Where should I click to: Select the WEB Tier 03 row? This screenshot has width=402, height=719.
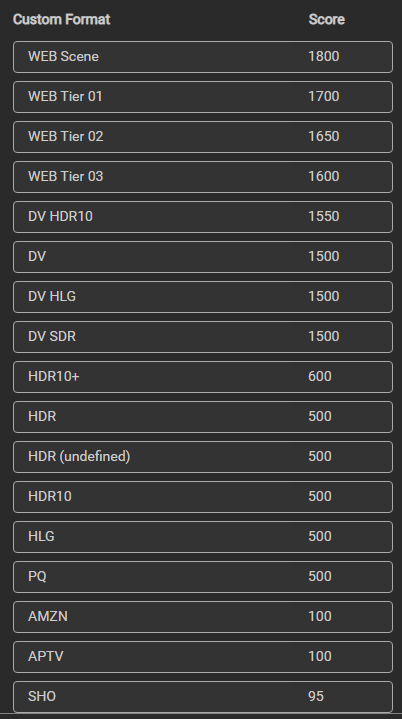click(x=203, y=177)
